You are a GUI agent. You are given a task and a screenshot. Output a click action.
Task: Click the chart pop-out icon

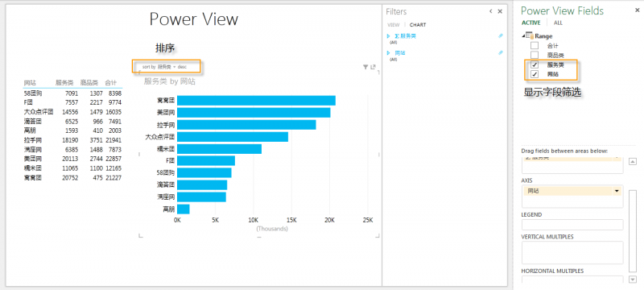coord(373,68)
